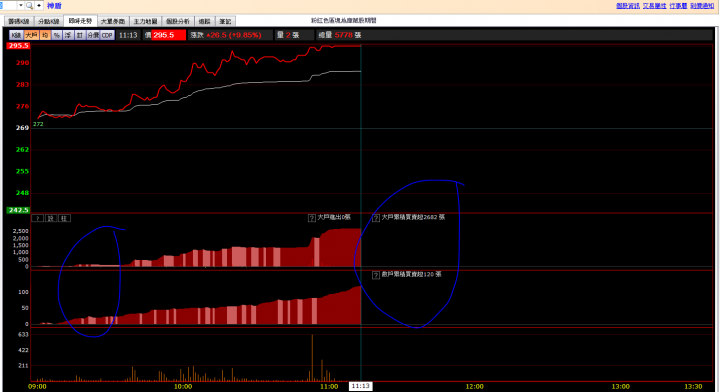This screenshot has width=720, height=392.
Task: Toggle the 均 average line button
Action: click(x=45, y=35)
